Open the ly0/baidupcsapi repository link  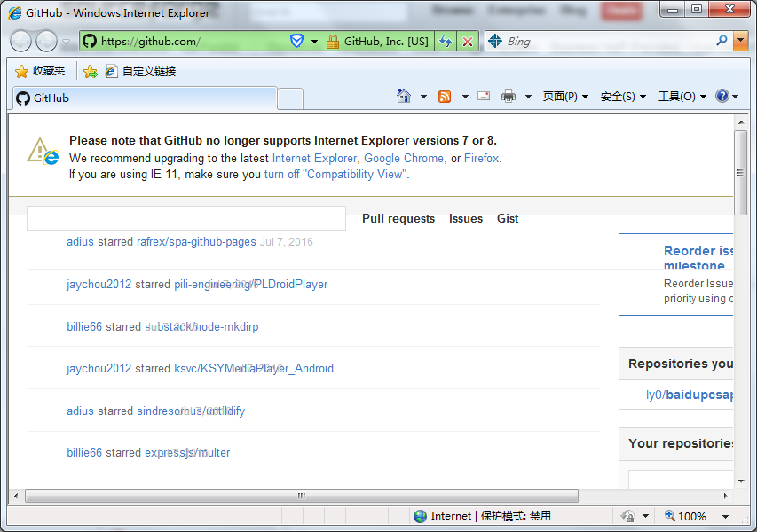pyautogui.click(x=690, y=395)
